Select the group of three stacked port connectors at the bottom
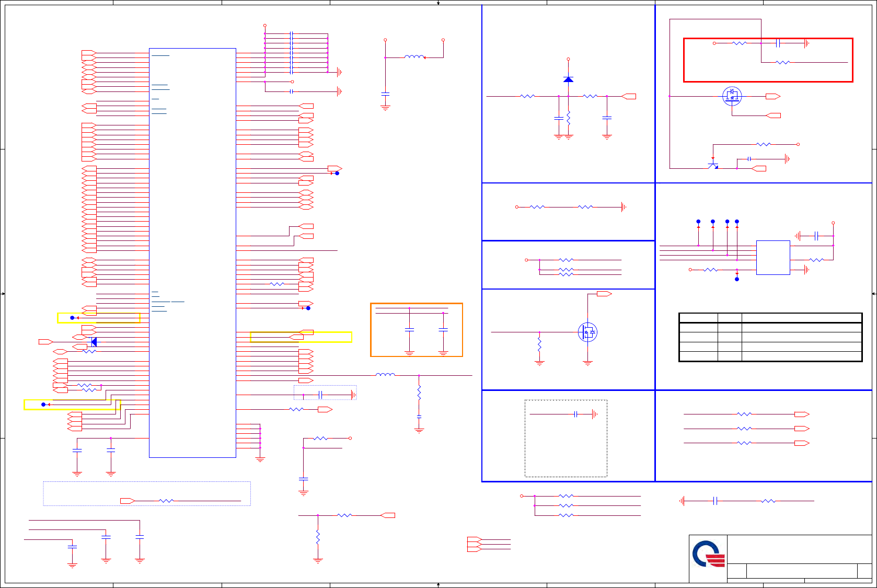Viewport: 877px width, 588px height. 474,545
